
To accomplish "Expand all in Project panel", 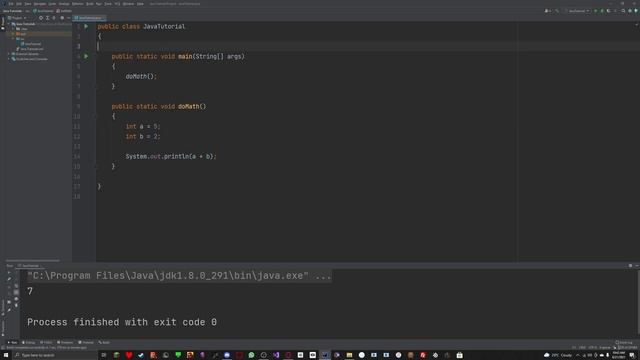I will (47, 18).
